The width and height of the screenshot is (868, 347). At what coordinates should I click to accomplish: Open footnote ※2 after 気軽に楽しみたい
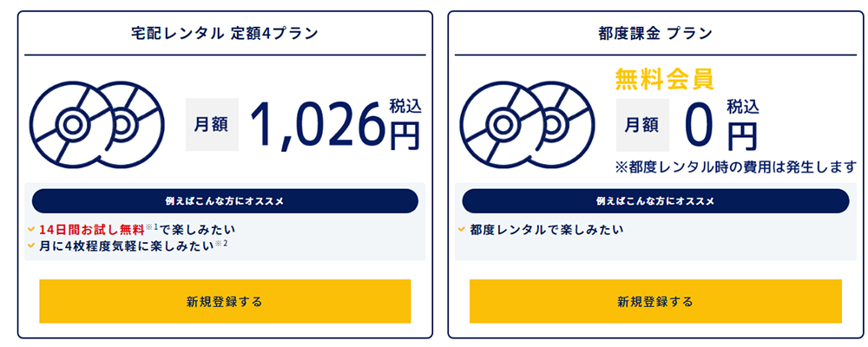click(x=221, y=244)
